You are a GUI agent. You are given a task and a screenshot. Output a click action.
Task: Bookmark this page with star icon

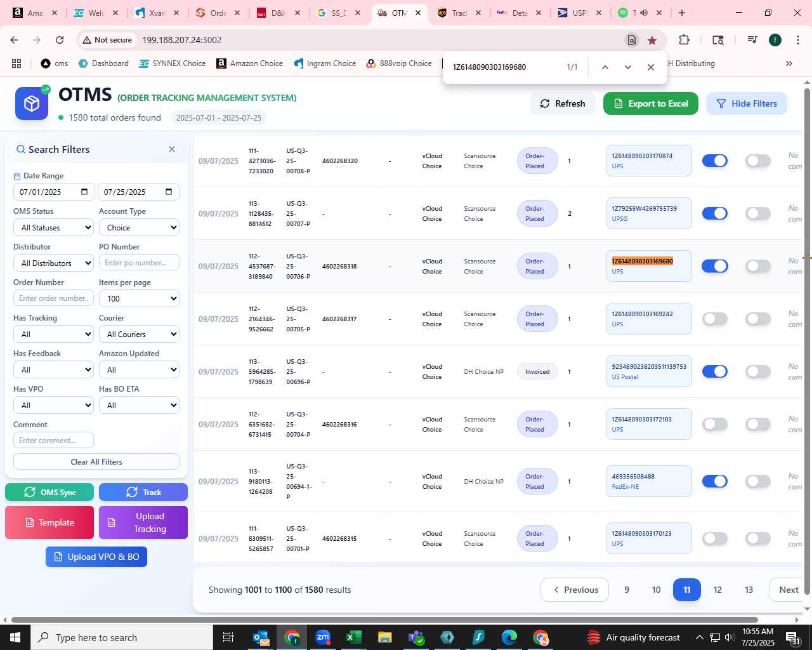coord(652,40)
